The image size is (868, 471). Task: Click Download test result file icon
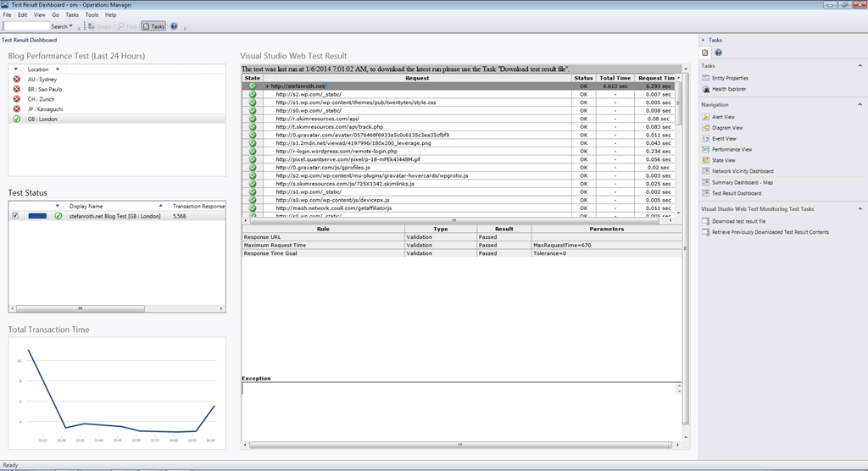[x=706, y=221]
